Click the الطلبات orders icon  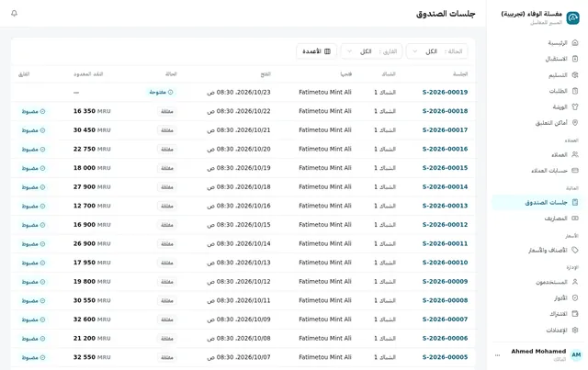575,91
